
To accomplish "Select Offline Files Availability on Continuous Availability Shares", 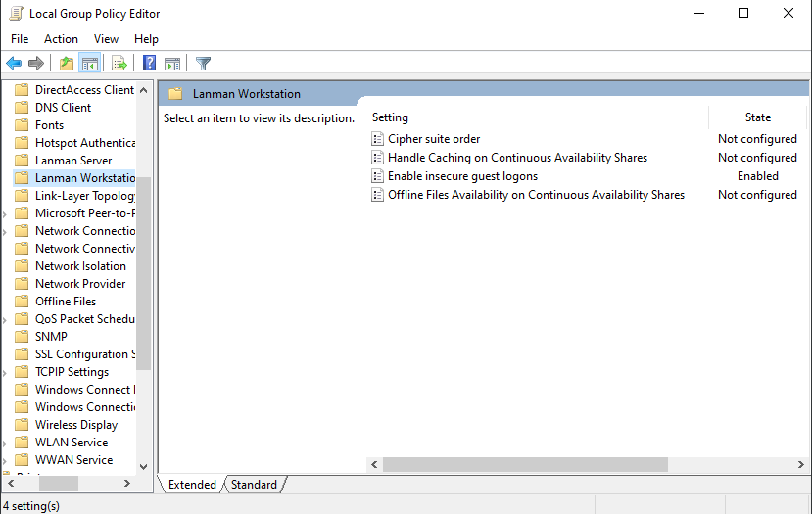I will pyautogui.click(x=536, y=195).
